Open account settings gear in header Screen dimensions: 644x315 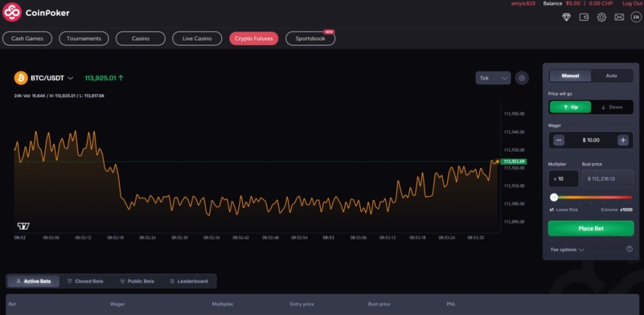tap(601, 17)
